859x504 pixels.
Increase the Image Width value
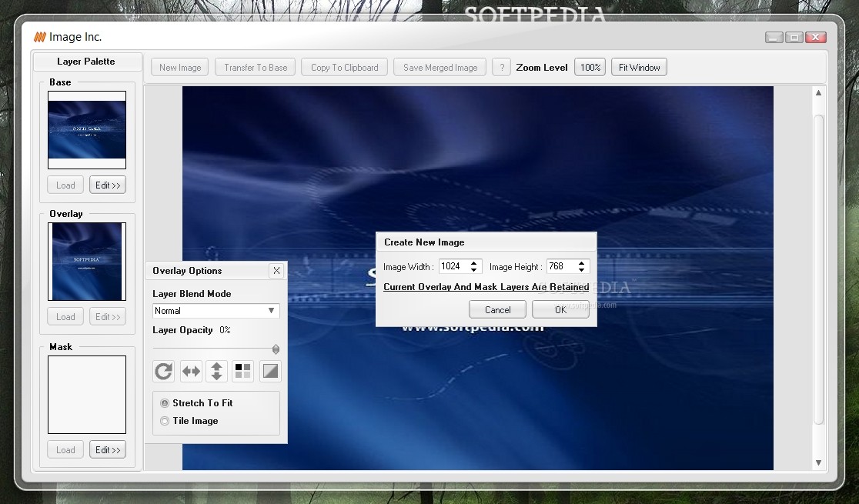coord(474,263)
